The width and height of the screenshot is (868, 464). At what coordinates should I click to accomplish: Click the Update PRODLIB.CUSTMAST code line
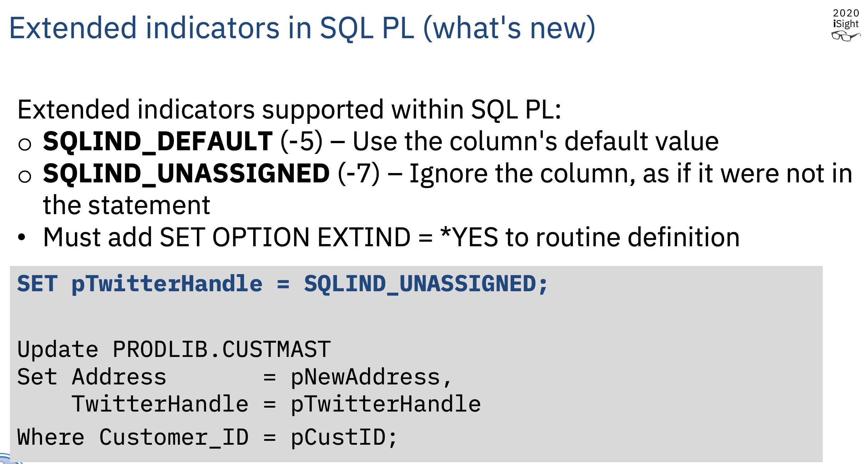(174, 349)
